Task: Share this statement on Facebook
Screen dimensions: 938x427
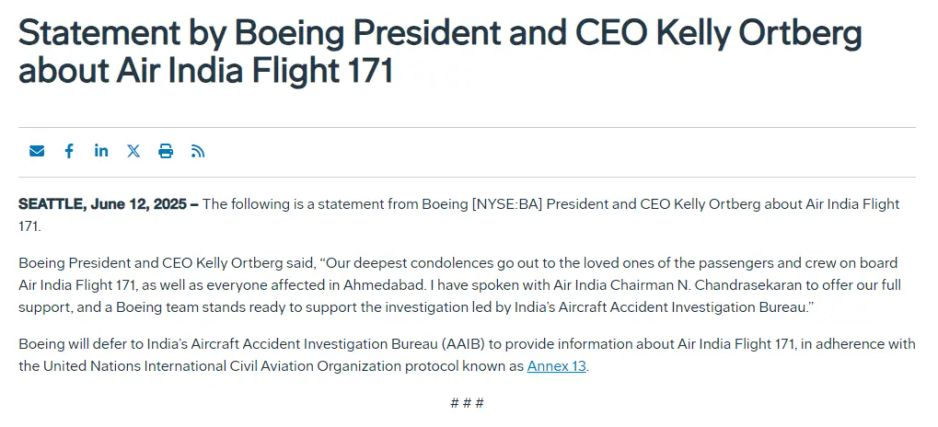Action: pyautogui.click(x=69, y=151)
